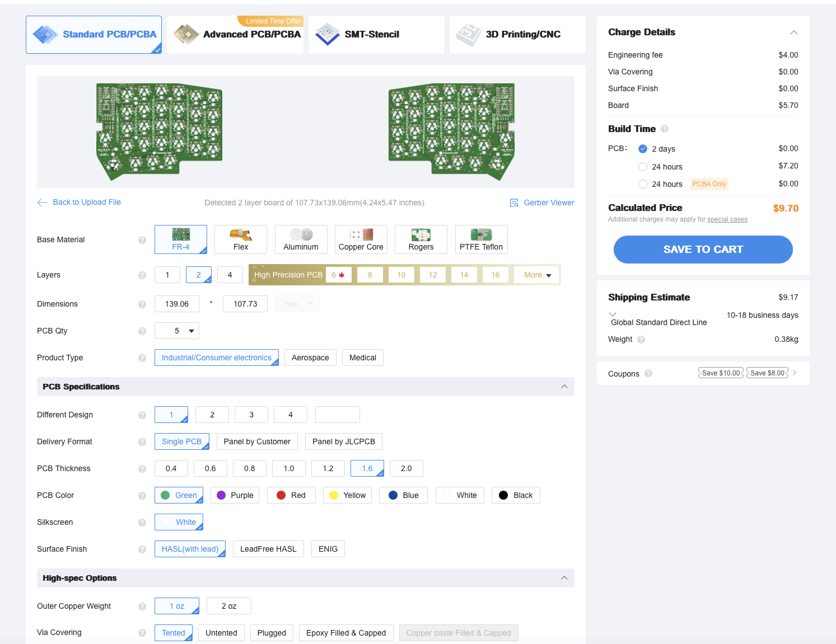836x644 pixels.
Task: Select the Rogers base material icon
Action: point(421,234)
